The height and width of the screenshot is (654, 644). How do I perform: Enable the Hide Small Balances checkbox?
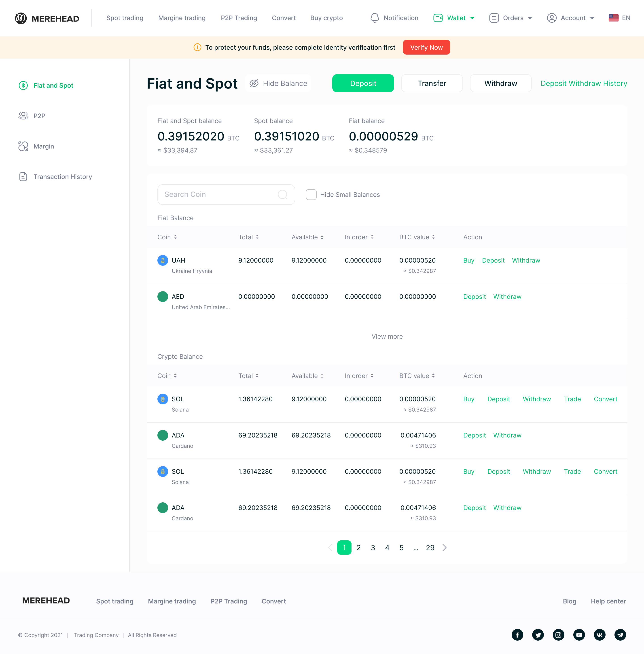pyautogui.click(x=311, y=195)
